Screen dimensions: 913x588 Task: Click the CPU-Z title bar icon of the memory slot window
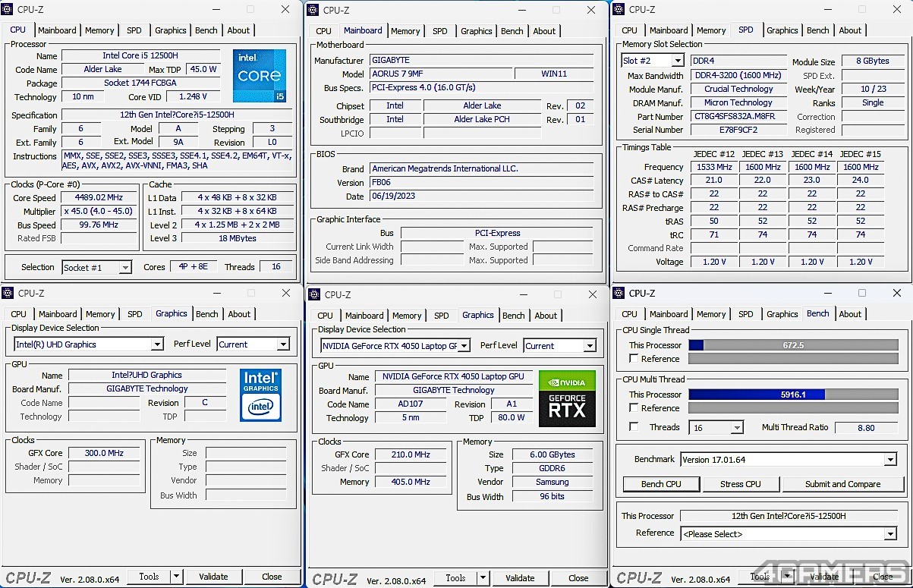[619, 9]
